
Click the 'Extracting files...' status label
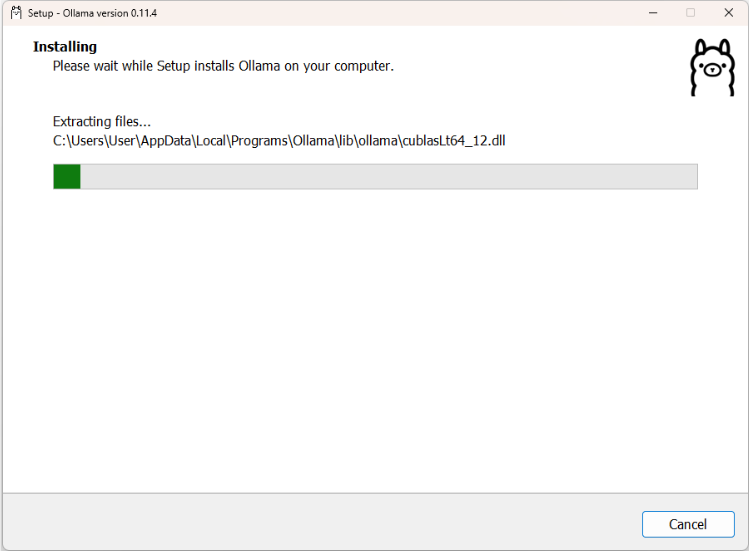(101, 121)
